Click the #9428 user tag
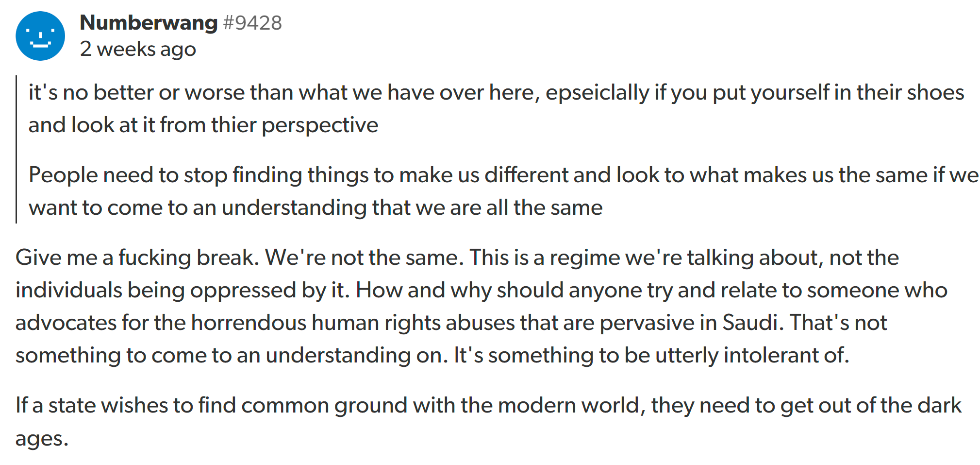This screenshot has height=465, width=980. (252, 23)
